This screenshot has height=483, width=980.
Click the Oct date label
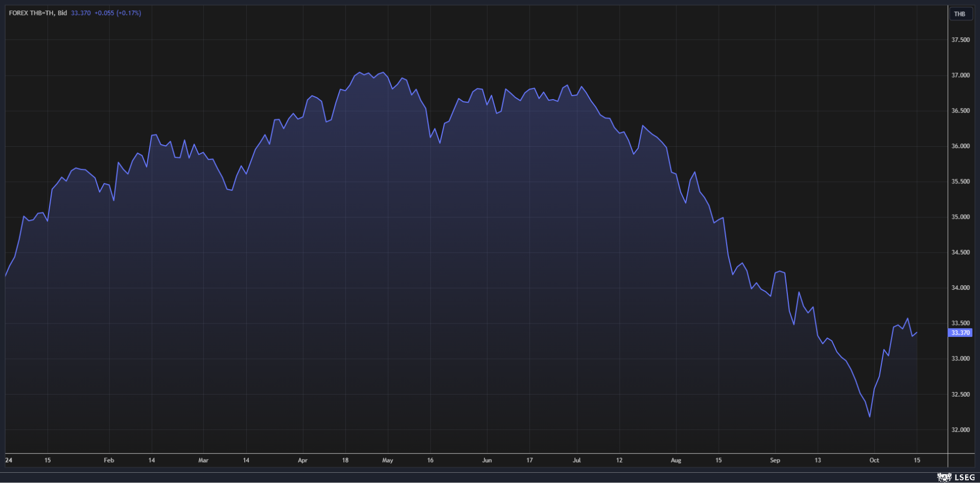pyautogui.click(x=874, y=461)
